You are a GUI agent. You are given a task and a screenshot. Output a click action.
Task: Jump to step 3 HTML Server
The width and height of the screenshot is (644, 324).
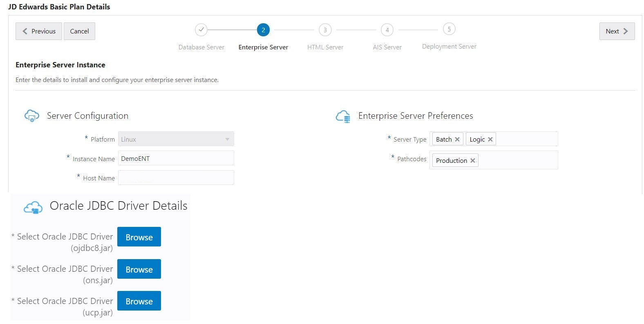325,30
